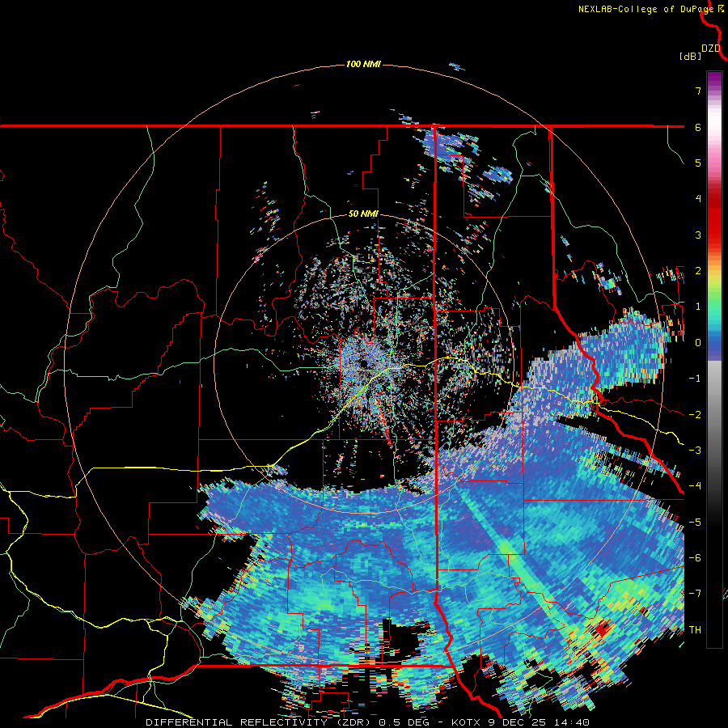Click the 50 NMI range ring label
This screenshot has height=728, width=728.
(x=363, y=214)
